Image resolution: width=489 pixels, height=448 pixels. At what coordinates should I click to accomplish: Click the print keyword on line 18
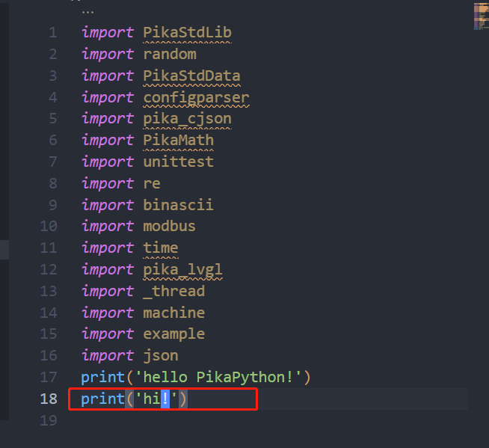pos(103,399)
